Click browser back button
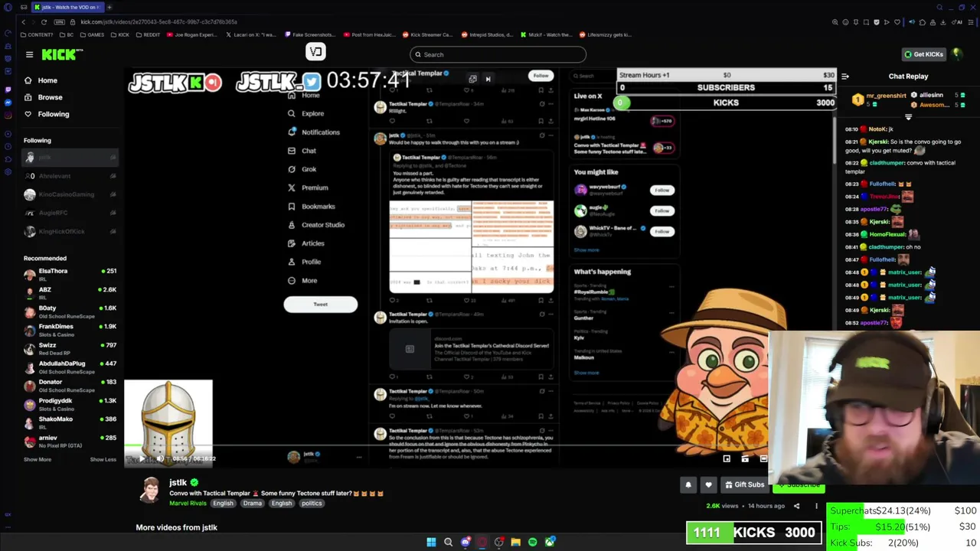 coord(23,22)
